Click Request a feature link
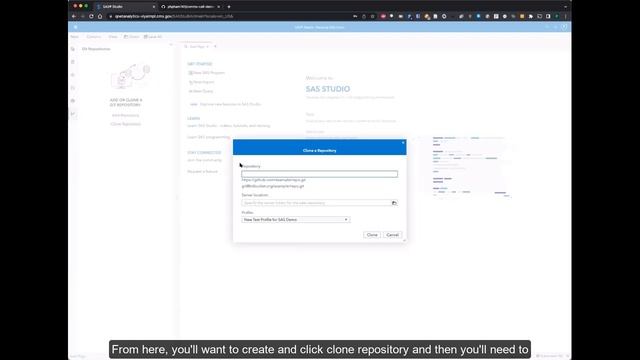 click(x=202, y=171)
